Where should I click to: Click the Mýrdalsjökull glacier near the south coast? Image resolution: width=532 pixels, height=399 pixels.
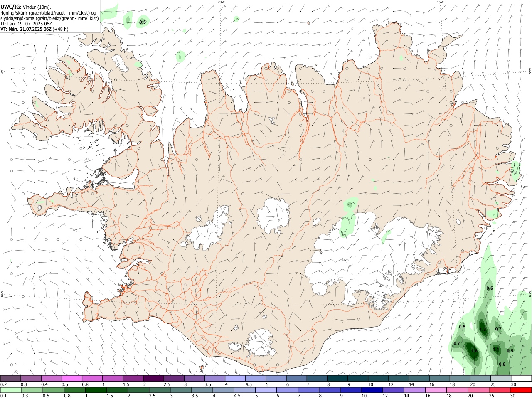pyautogui.click(x=261, y=344)
